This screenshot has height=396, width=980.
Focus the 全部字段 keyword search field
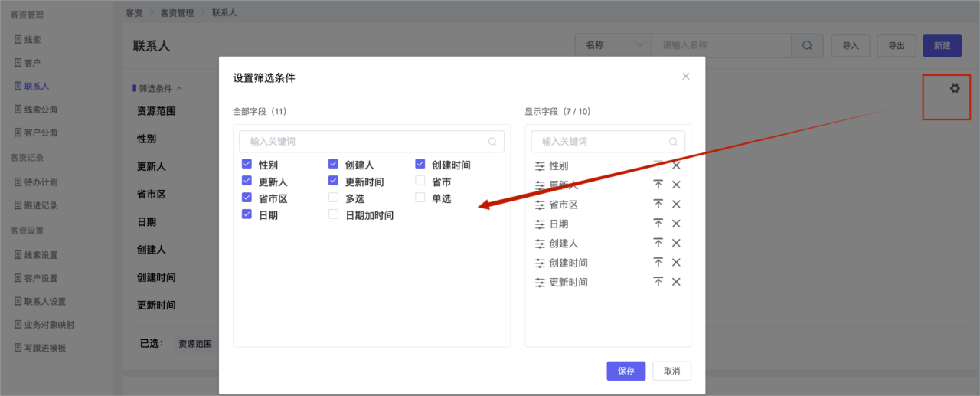tap(371, 142)
